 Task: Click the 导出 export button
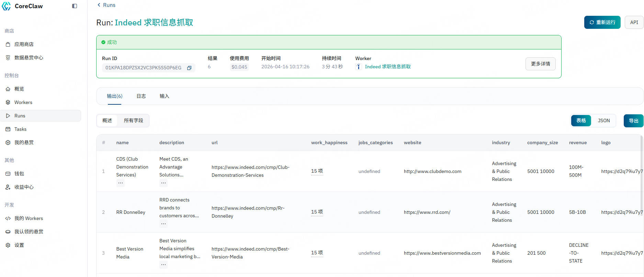pos(633,121)
